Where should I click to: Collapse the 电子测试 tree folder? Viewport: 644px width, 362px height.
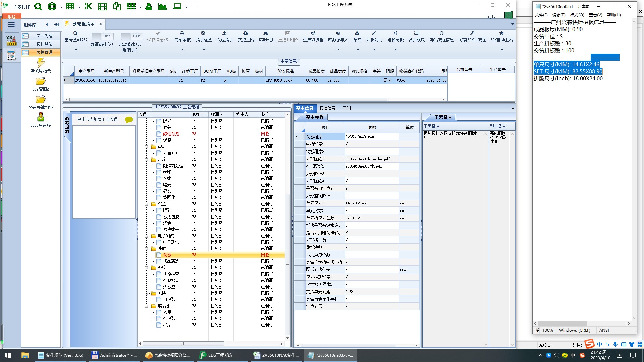coord(147,236)
